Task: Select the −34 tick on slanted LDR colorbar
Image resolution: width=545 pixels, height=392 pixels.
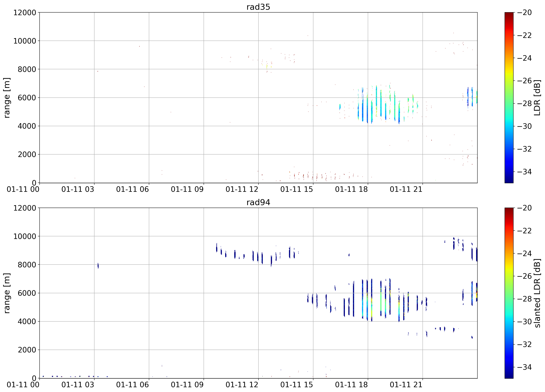Action: click(x=524, y=367)
